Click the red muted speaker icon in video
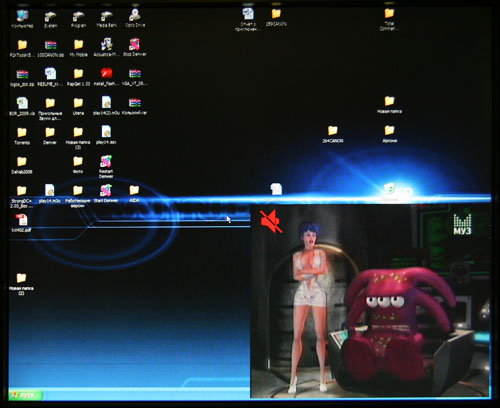The height and width of the screenshot is (408, 500). tap(271, 222)
